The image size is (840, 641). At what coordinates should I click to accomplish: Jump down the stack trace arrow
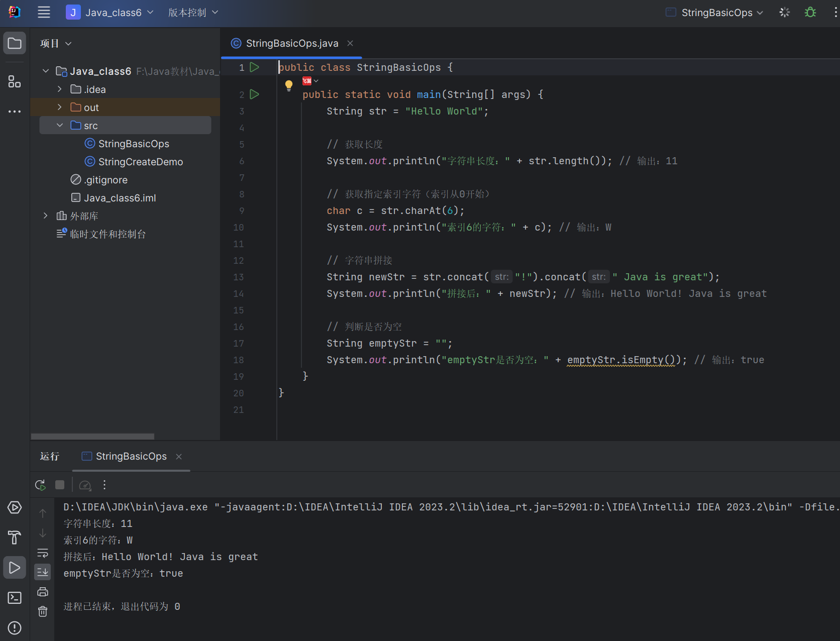pyautogui.click(x=43, y=533)
